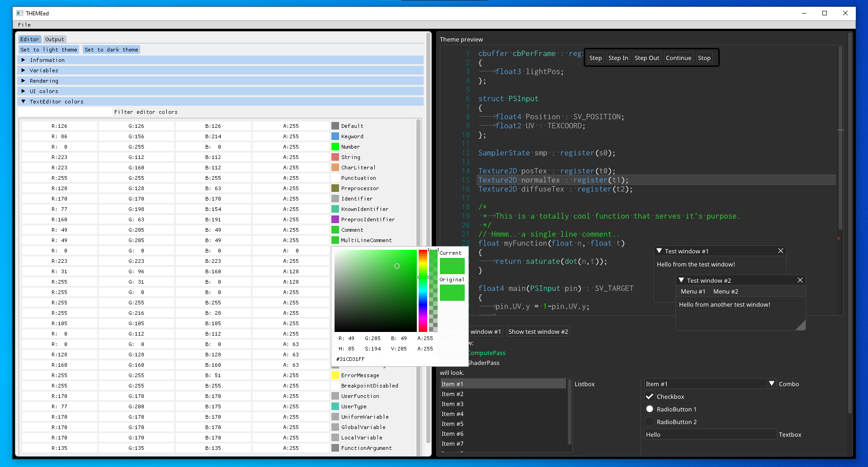This screenshot has width=868, height=467.
Task: Click the B:112 field of String row
Action: pyautogui.click(x=213, y=157)
